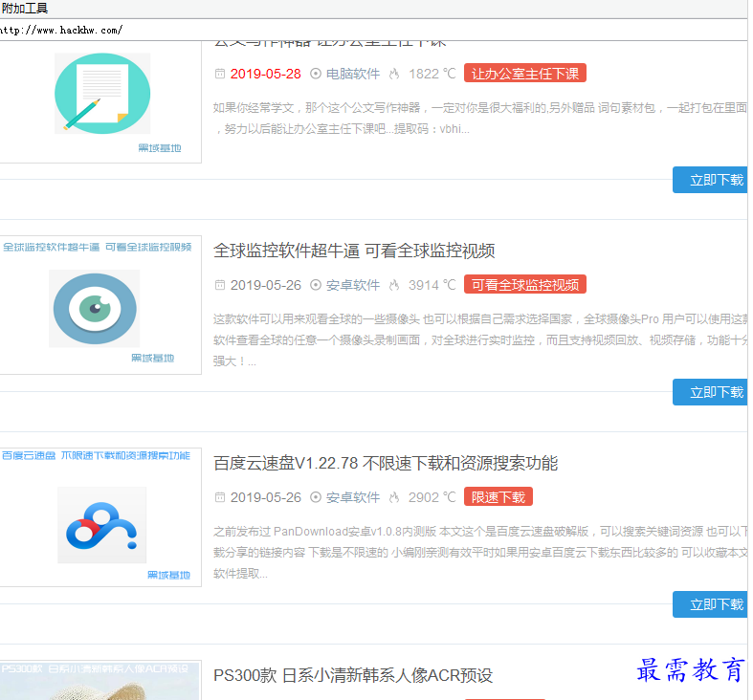
Task: Select the view count 1822 ℃
Action: pos(432,74)
